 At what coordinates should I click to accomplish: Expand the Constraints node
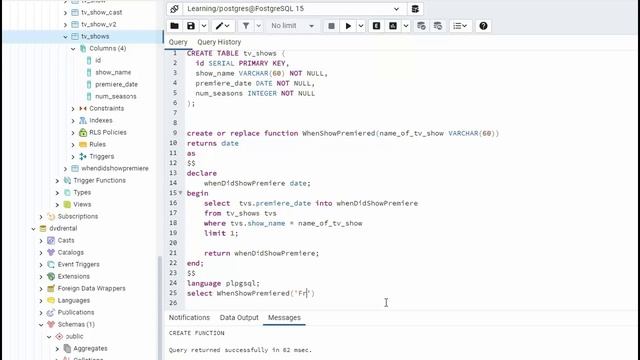tap(73, 109)
